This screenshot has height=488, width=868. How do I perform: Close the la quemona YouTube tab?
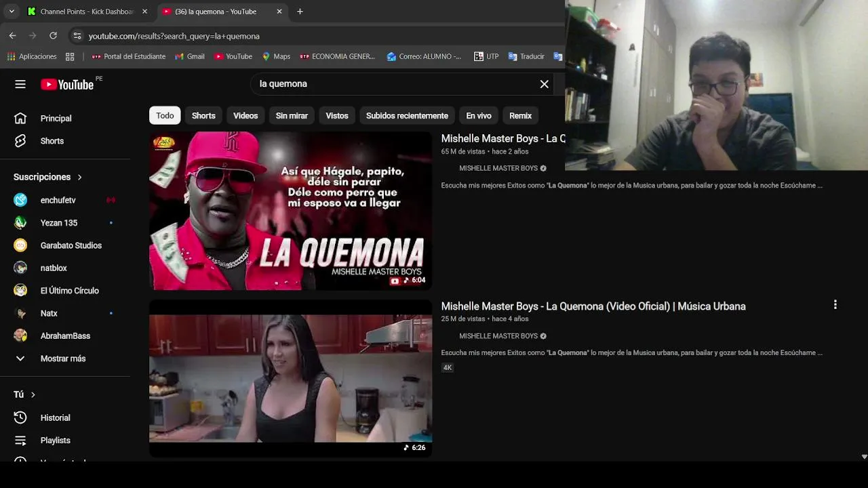coord(279,12)
